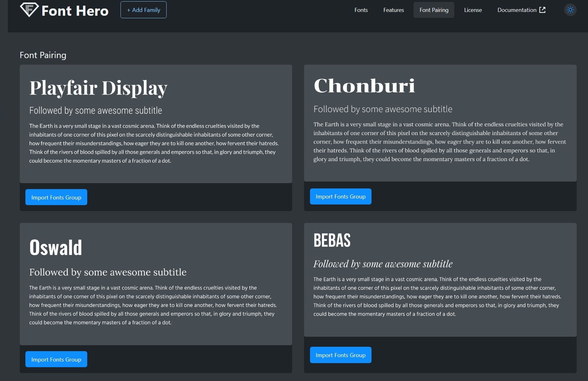Screen dimensions: 588x381
Task: Toggle dark mode using the sun icon
Action: [570, 10]
